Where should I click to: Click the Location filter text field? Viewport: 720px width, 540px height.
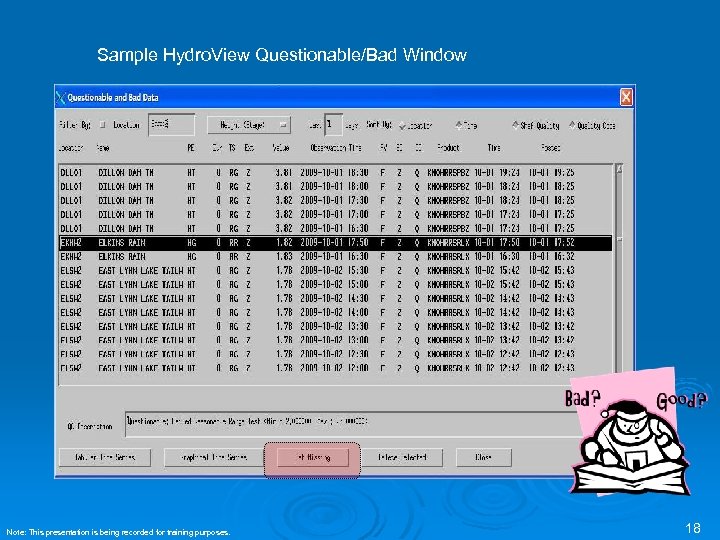pyautogui.click(x=171, y=125)
